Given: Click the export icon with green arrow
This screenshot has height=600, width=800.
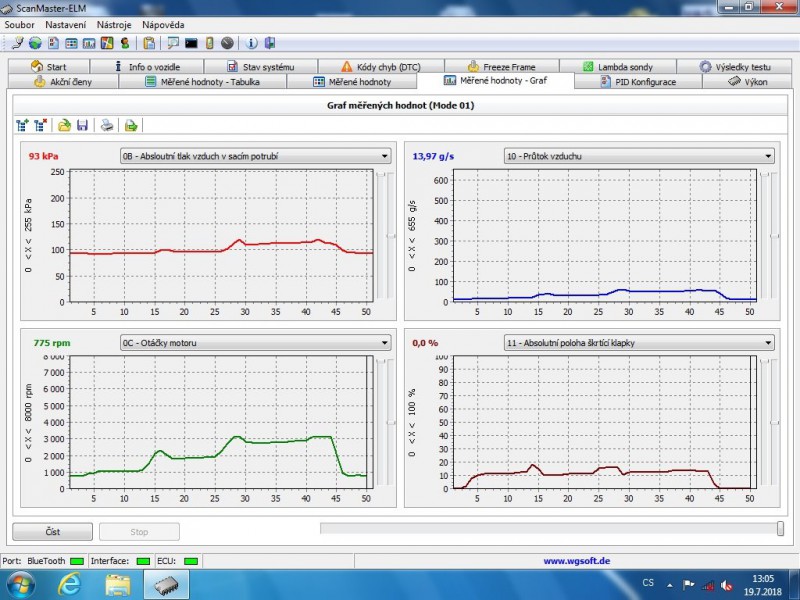Looking at the screenshot, I should pyautogui.click(x=130, y=125).
